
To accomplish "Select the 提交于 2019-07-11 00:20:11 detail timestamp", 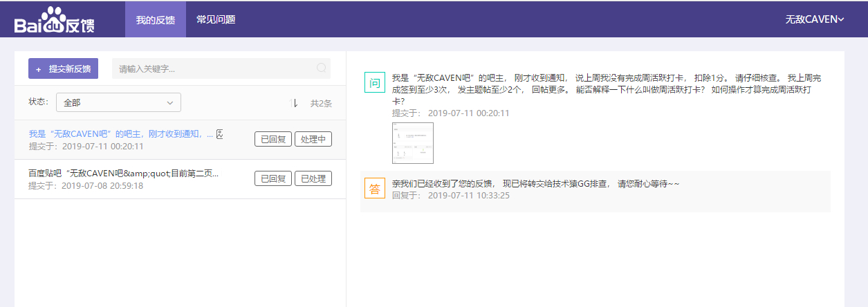I will pyautogui.click(x=451, y=113).
